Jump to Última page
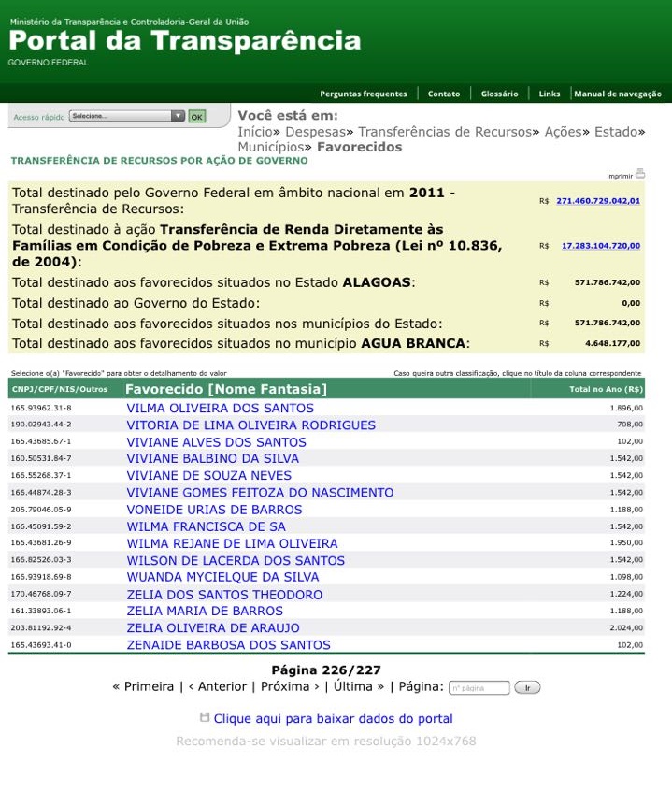The image size is (672, 792). tap(359, 686)
